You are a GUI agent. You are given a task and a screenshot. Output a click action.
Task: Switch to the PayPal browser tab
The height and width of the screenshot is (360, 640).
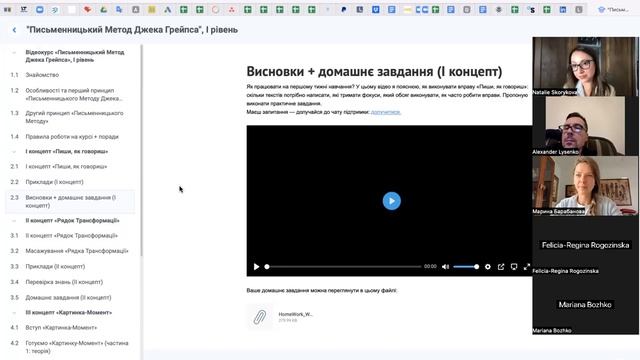point(344,9)
